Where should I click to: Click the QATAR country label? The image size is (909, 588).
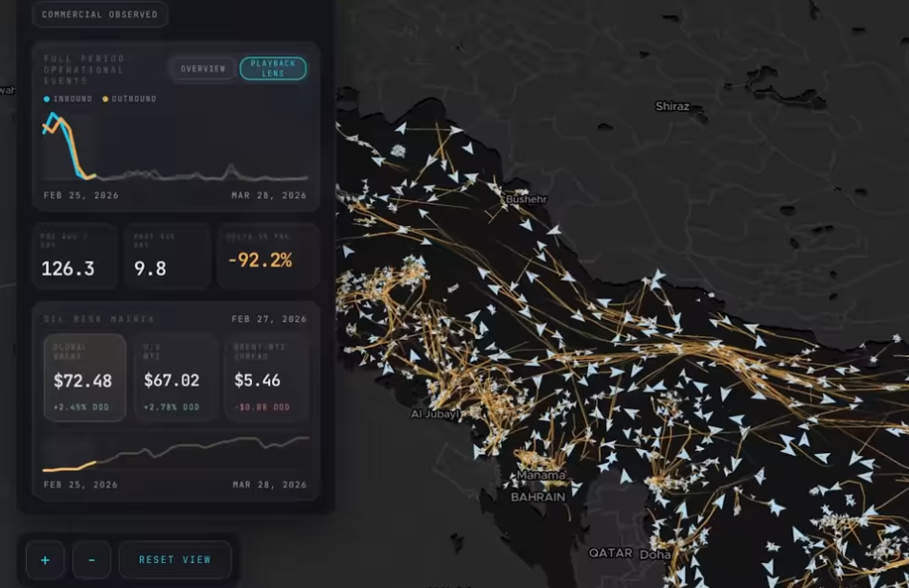(610, 554)
